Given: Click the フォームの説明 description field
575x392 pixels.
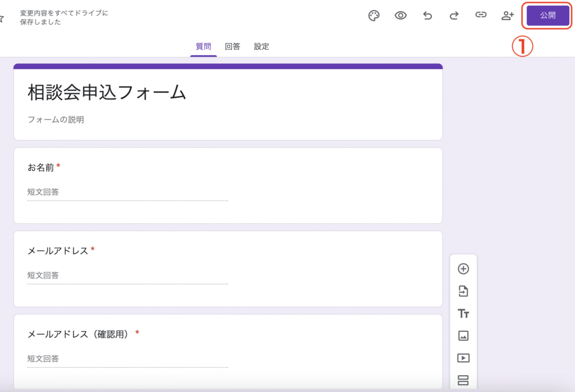Looking at the screenshot, I should (56, 120).
